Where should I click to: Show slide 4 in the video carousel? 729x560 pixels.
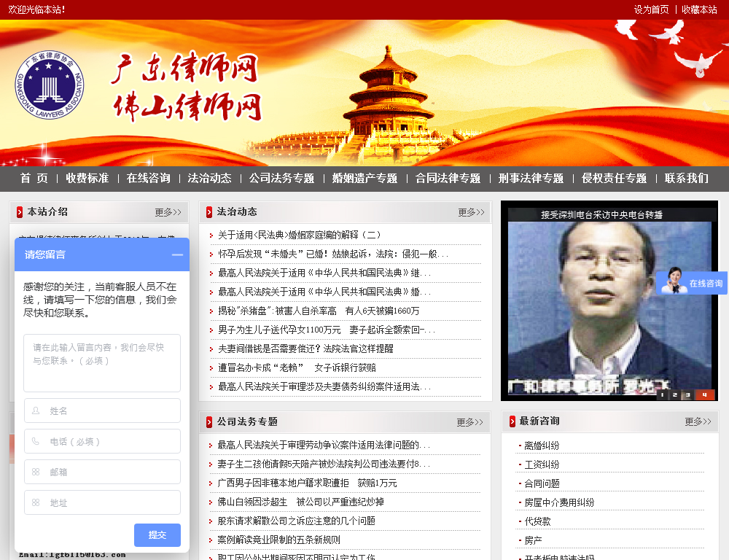tap(704, 395)
